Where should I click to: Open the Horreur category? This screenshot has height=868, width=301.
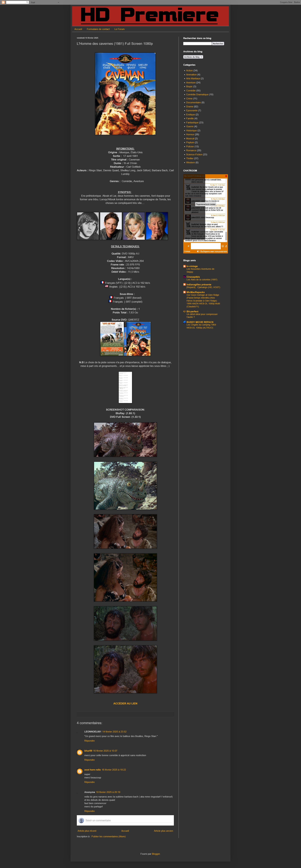tap(190, 134)
